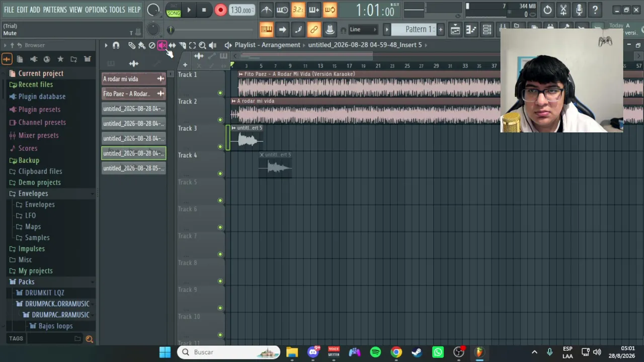The width and height of the screenshot is (644, 362).
Task: Show files tab icon in Browser
Action: pos(20,59)
